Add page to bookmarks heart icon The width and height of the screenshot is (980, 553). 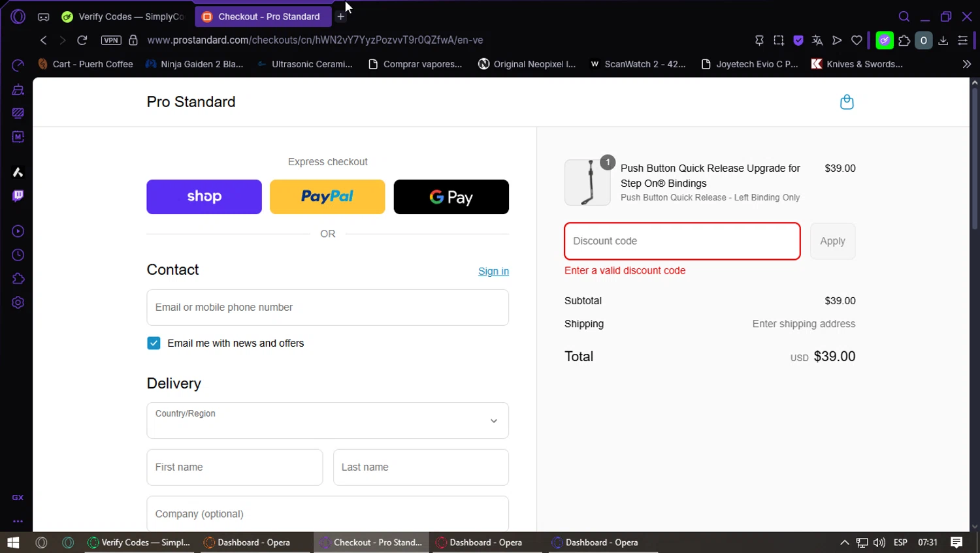[857, 40]
